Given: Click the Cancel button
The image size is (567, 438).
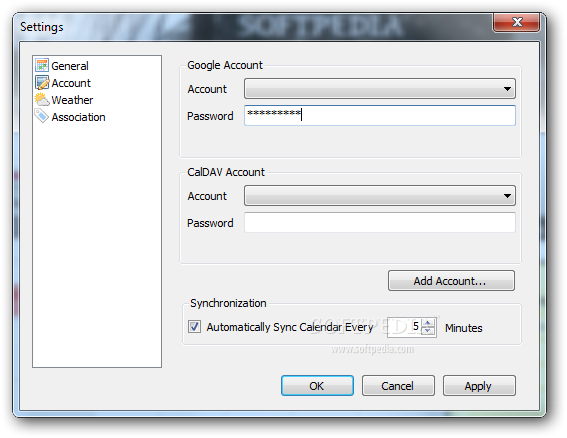Looking at the screenshot, I should (x=398, y=386).
